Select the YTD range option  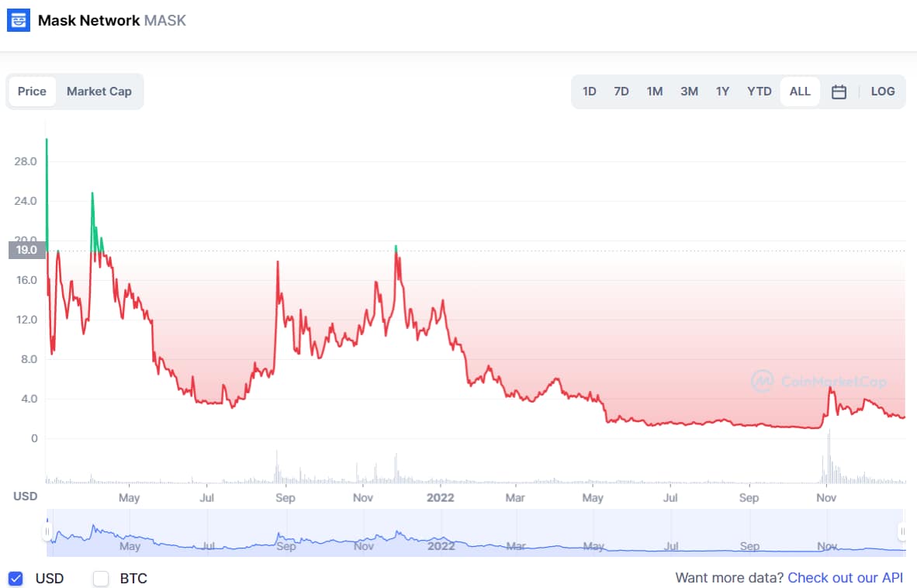pos(760,92)
